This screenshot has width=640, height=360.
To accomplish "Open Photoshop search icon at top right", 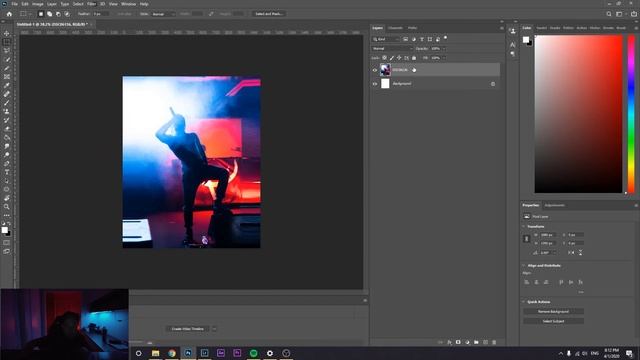I will point(609,14).
